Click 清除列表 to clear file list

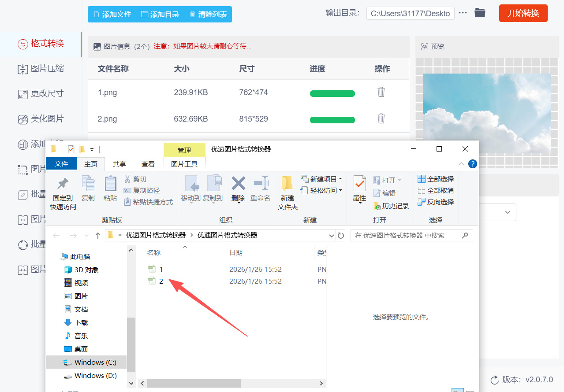[x=208, y=14]
